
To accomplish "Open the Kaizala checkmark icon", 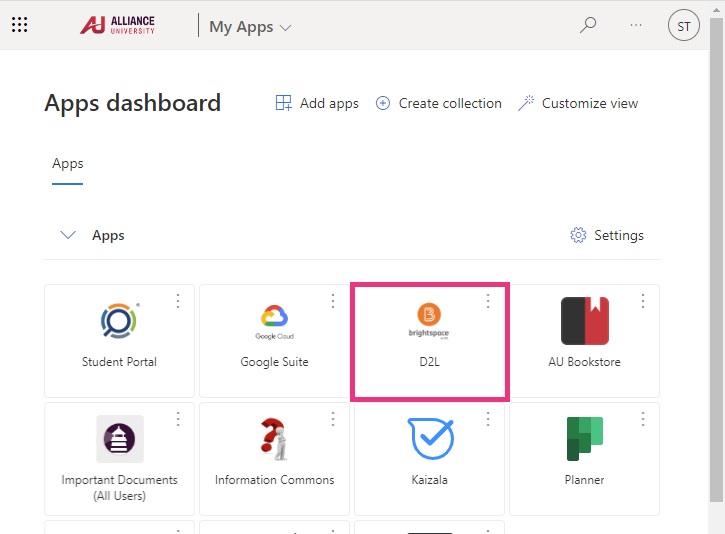I will point(430,438).
